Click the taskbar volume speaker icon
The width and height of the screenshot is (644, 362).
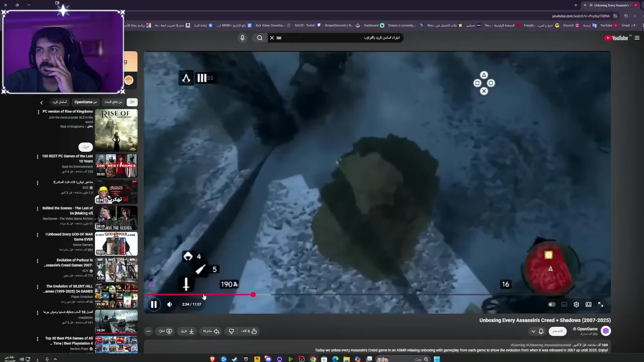click(21, 359)
